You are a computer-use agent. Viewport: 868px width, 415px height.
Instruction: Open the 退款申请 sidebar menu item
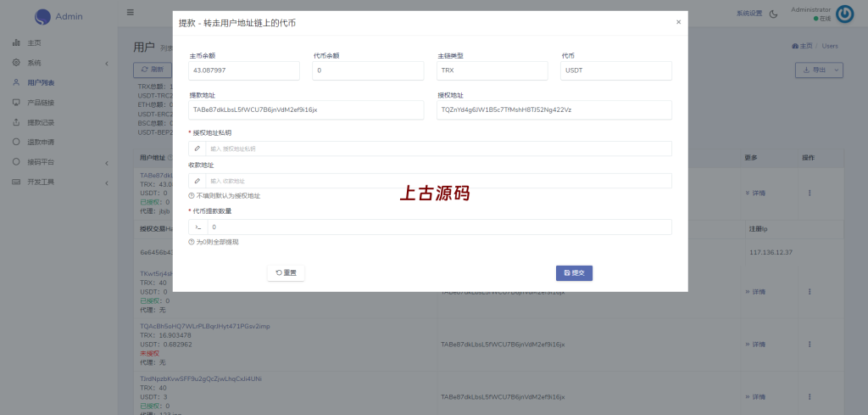pyautogui.click(x=41, y=142)
